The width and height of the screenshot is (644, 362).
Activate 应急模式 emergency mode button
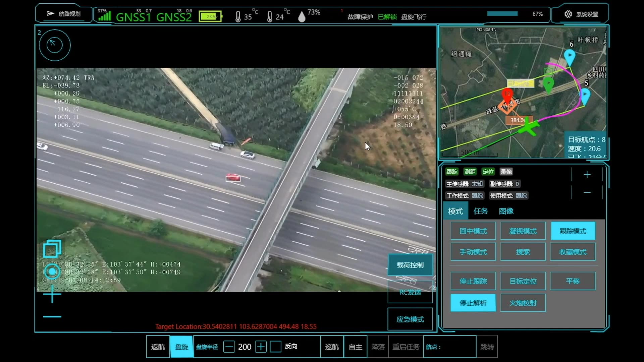point(410,319)
